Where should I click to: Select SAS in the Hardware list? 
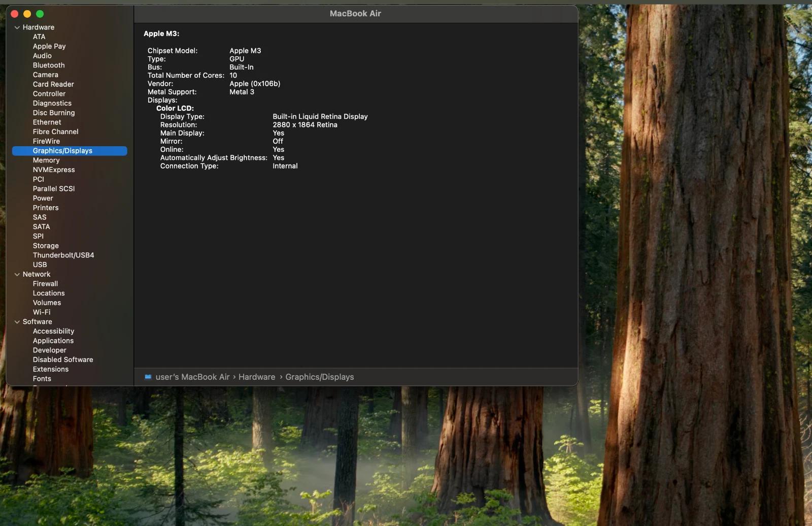(x=40, y=217)
